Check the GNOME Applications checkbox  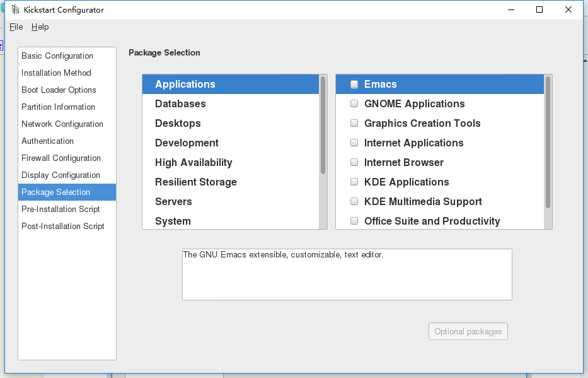click(x=354, y=104)
